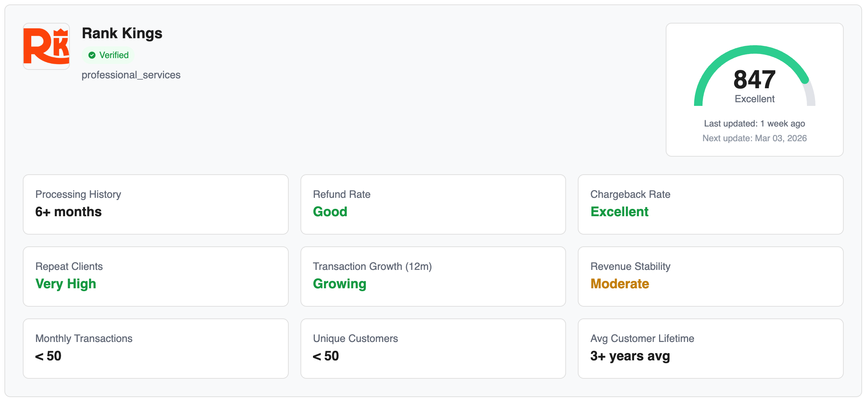Select the Rank Kings business name
The width and height of the screenshot is (868, 403).
pyautogui.click(x=122, y=33)
